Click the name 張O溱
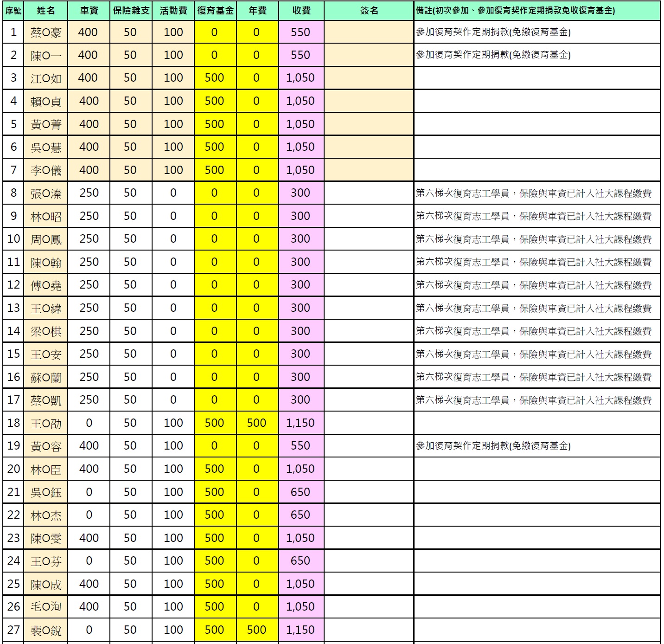 (46, 193)
